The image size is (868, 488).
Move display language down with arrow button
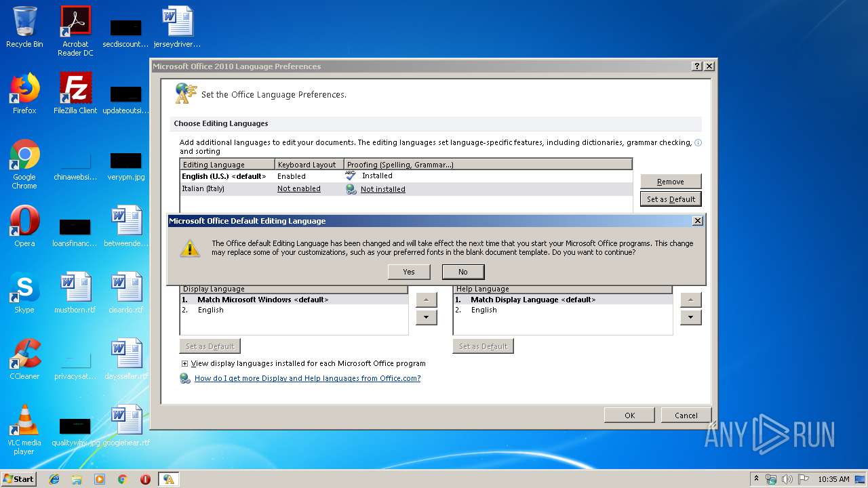426,317
